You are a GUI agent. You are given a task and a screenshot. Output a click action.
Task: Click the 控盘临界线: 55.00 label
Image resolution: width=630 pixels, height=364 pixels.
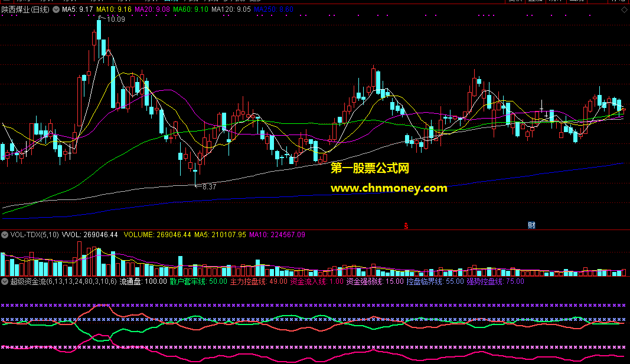[435, 282]
